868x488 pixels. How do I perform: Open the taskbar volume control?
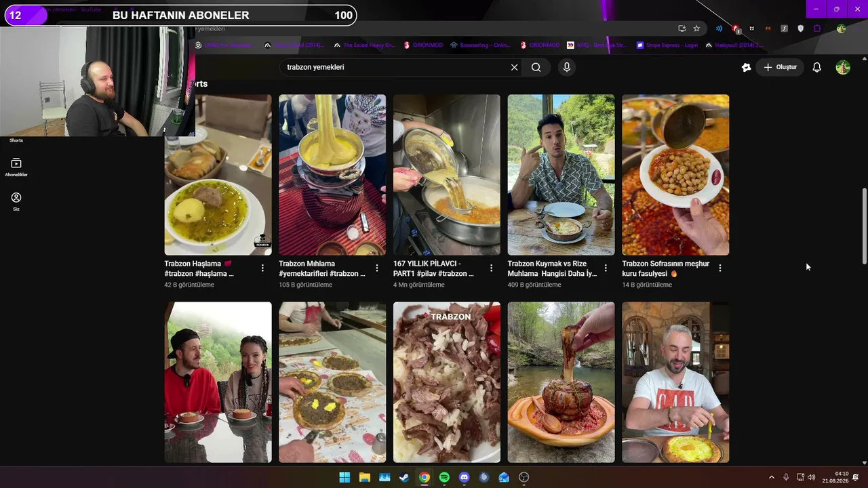tap(812, 477)
